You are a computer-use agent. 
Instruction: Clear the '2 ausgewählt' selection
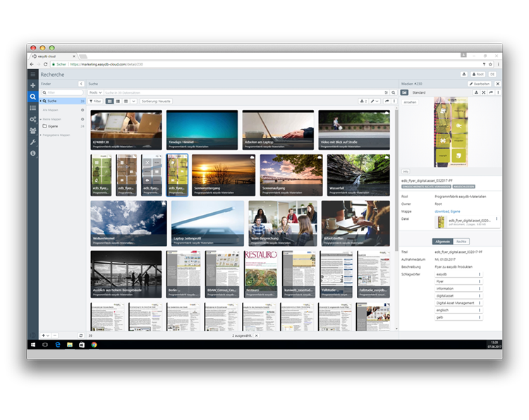coord(257,335)
